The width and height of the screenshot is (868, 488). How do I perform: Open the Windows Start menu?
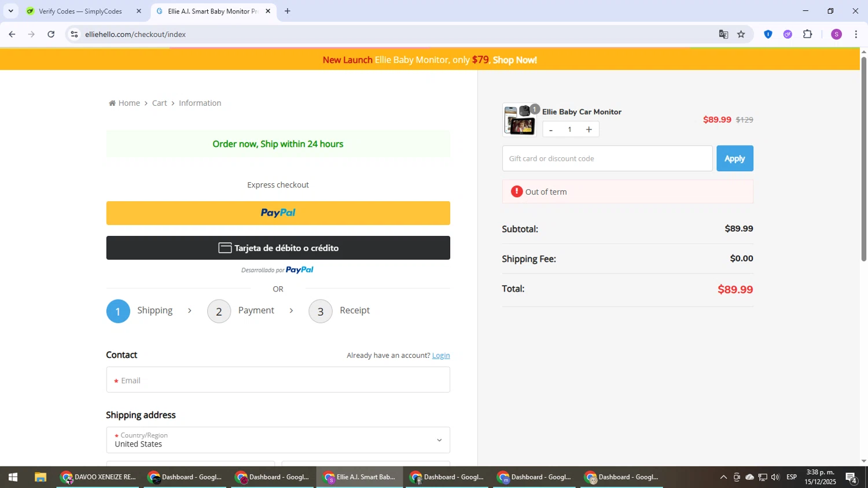13,477
